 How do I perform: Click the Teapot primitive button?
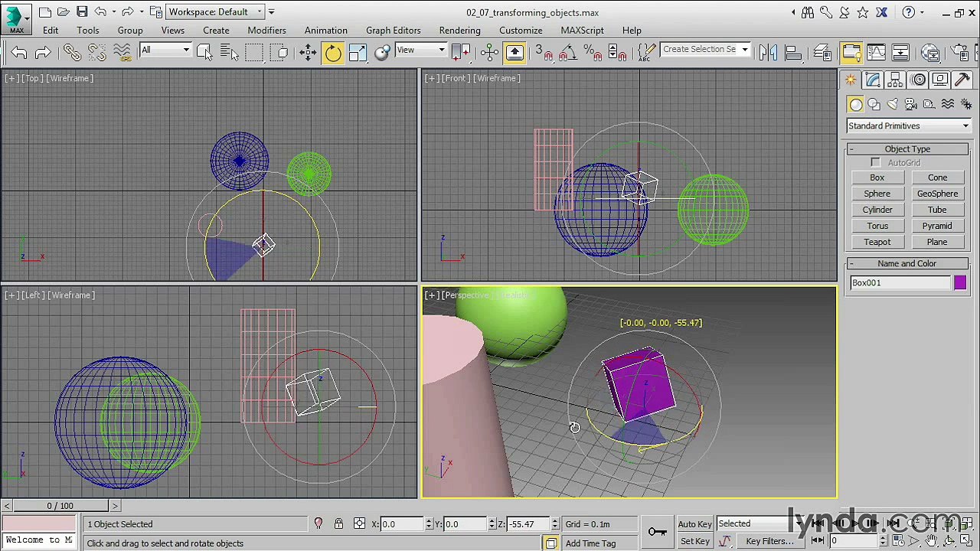(x=877, y=242)
